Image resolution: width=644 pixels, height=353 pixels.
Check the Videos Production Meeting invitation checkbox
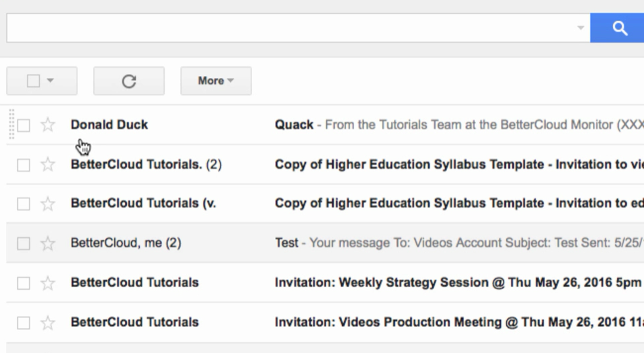(x=24, y=323)
